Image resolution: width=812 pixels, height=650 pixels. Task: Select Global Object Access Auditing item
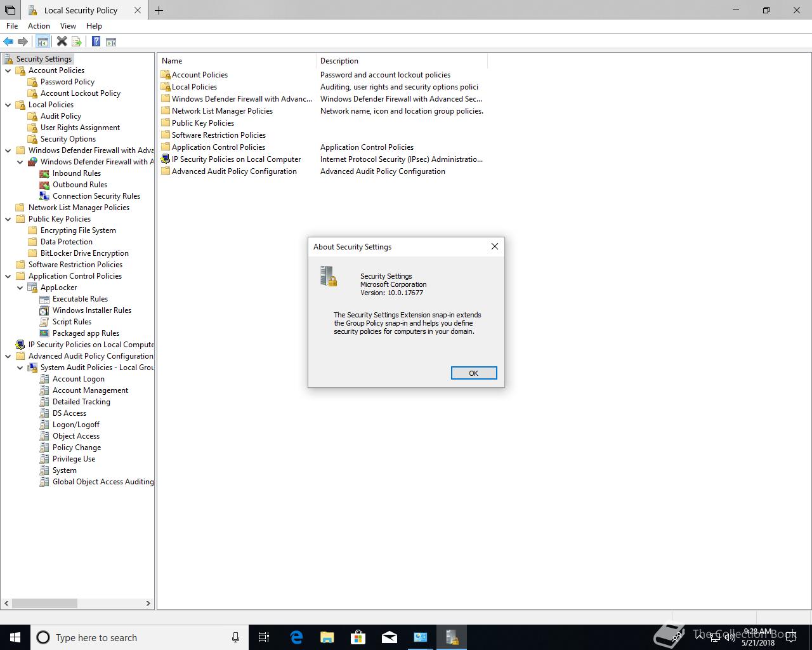(x=103, y=482)
